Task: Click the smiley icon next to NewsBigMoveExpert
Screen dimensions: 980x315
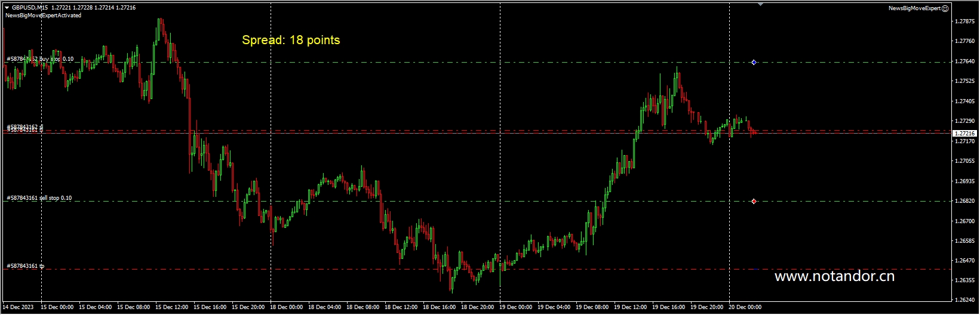Action: tap(945, 8)
